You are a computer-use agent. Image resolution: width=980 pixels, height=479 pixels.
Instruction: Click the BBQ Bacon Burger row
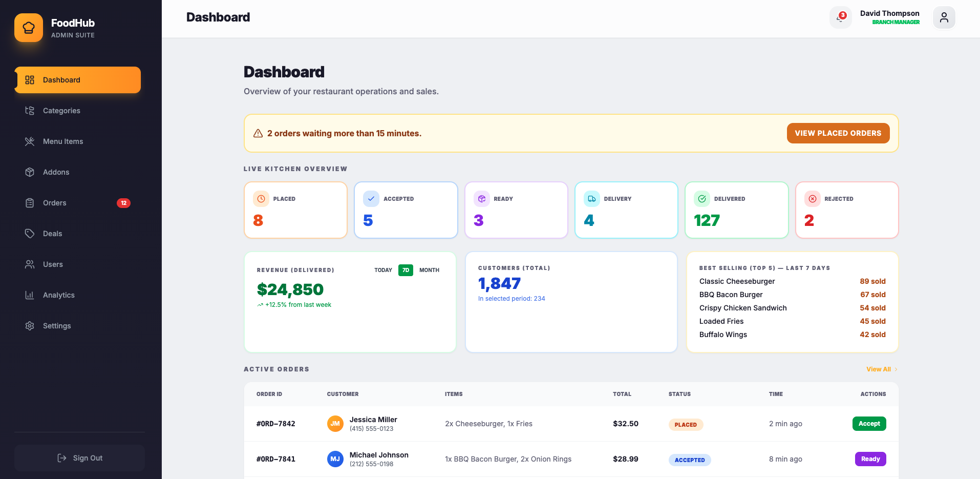coord(793,295)
